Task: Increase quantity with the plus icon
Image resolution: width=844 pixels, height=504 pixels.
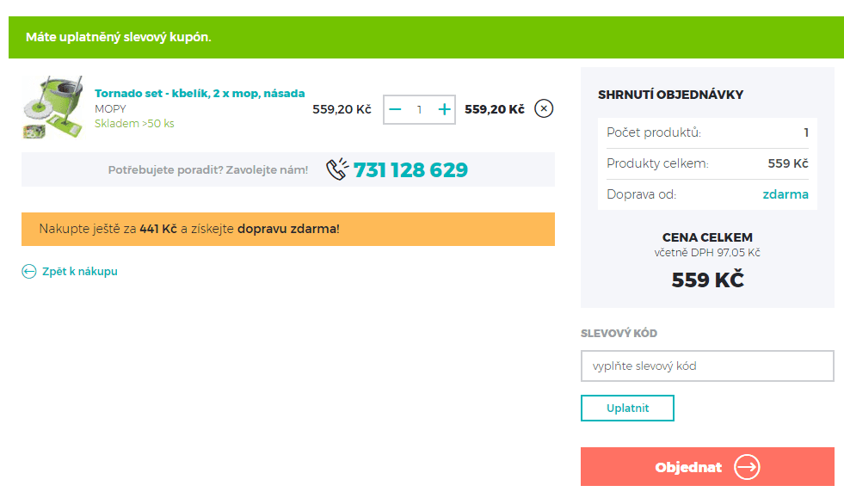Action: (444, 110)
